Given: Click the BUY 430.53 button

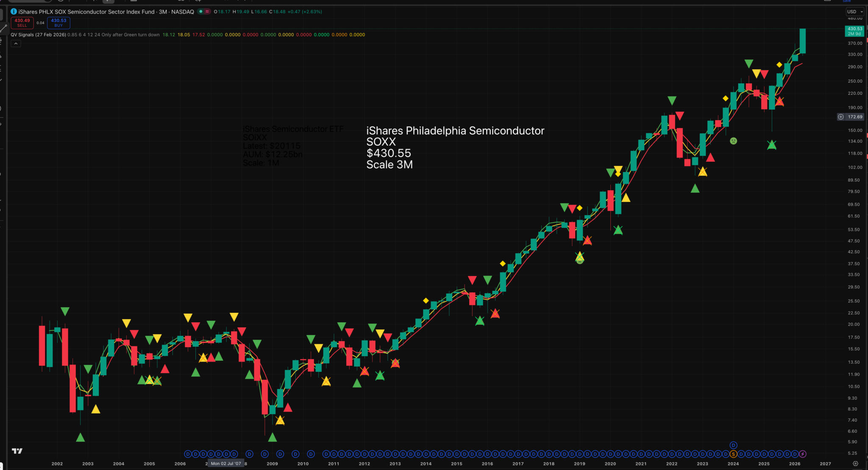Looking at the screenshot, I should tap(58, 23).
